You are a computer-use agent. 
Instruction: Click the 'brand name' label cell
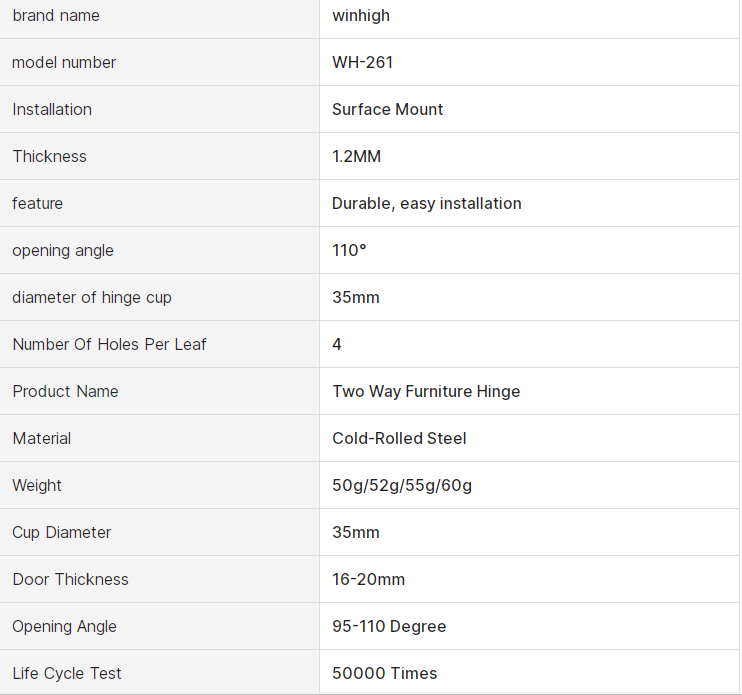[56, 16]
